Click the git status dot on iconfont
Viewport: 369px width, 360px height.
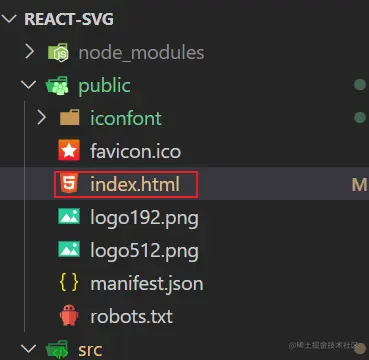click(360, 117)
